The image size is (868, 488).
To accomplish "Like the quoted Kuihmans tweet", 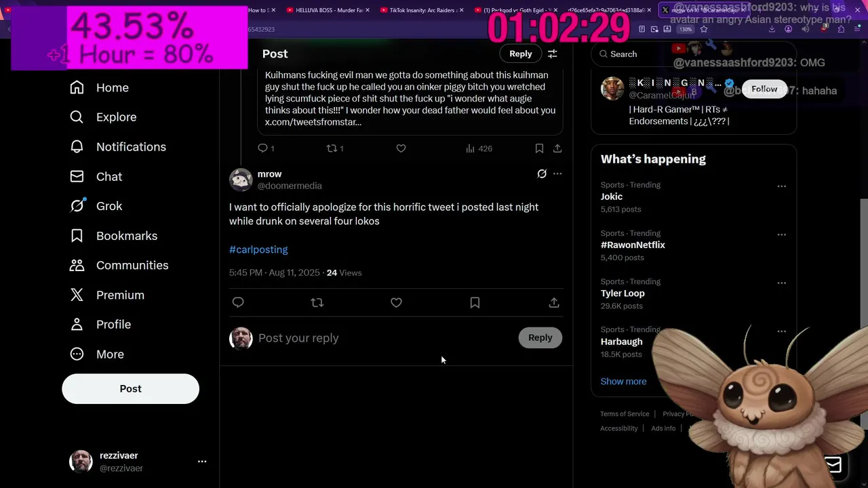I will click(x=401, y=148).
